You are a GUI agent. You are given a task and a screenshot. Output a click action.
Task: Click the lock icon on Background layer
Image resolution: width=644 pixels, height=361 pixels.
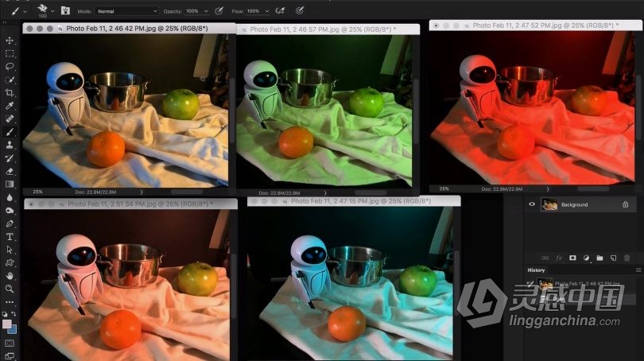click(x=625, y=204)
